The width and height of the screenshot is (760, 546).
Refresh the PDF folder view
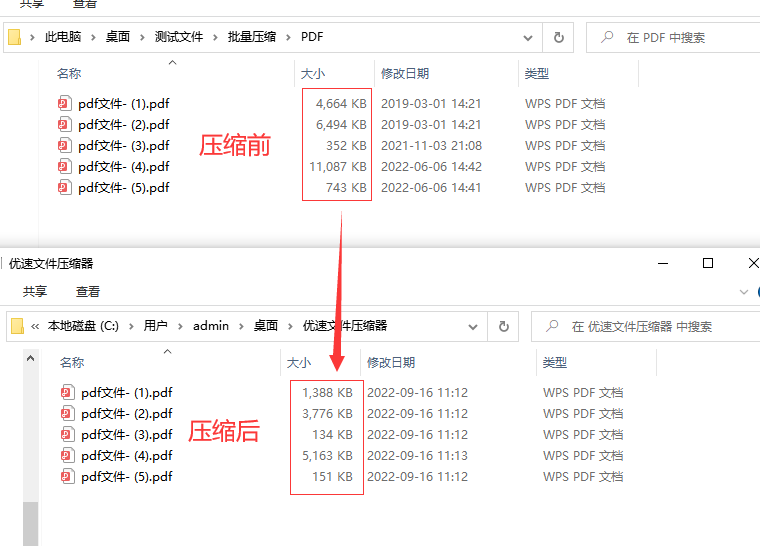pyautogui.click(x=558, y=37)
